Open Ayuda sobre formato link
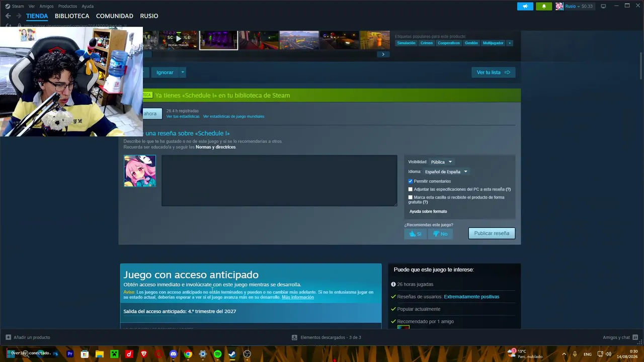Image resolution: width=644 pixels, height=362 pixels. coord(428,212)
